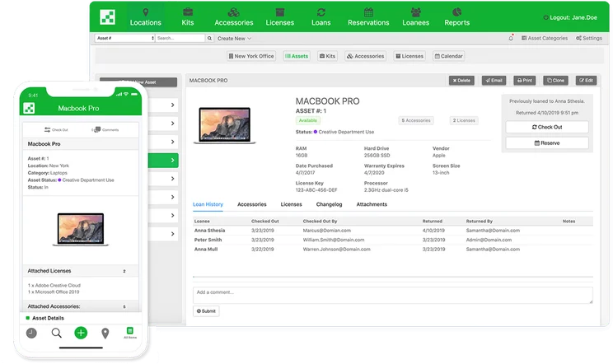Tap Attached Licenses header on phone
This screenshot has height=364, width=613.
click(x=81, y=271)
